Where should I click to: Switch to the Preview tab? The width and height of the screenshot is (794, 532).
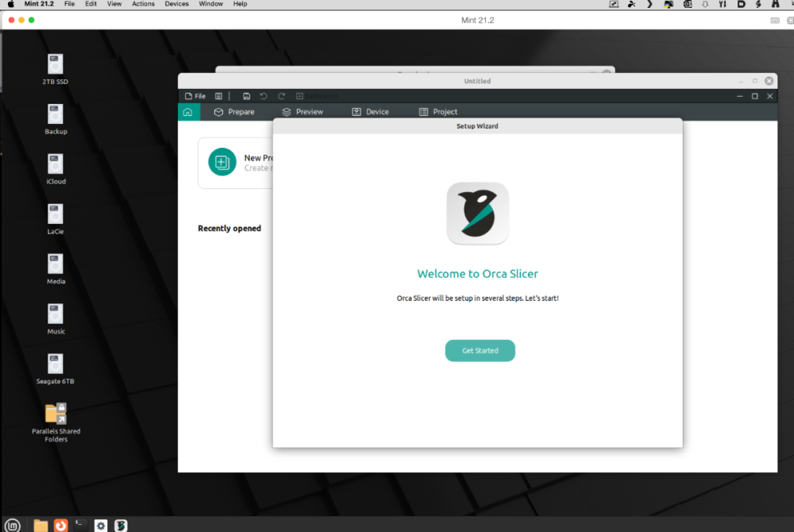pyautogui.click(x=303, y=112)
